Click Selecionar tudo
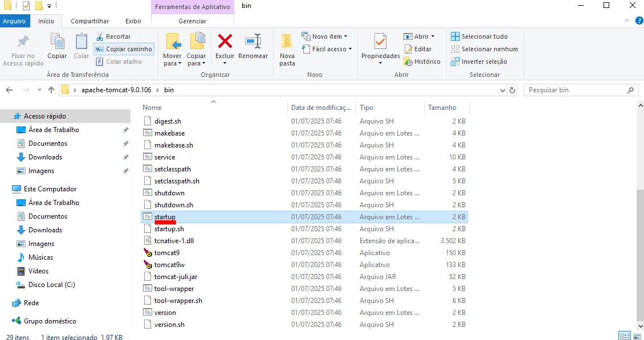 479,36
